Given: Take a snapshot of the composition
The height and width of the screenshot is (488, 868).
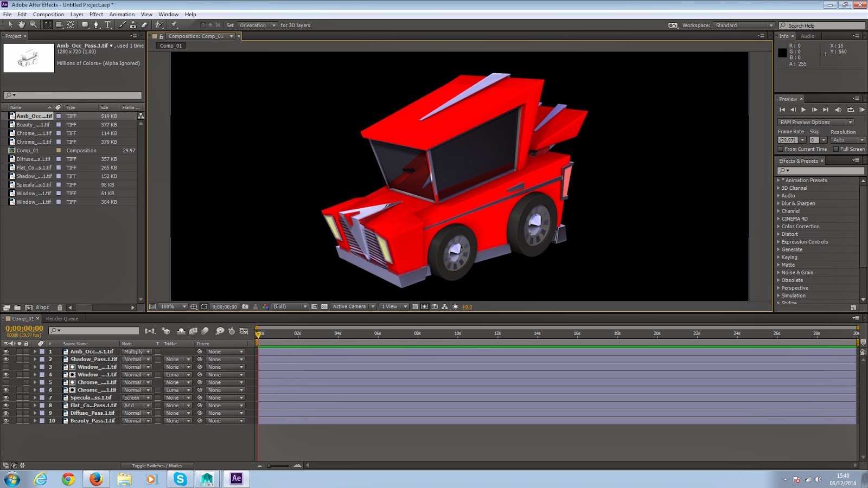Looking at the screenshot, I should tap(245, 307).
